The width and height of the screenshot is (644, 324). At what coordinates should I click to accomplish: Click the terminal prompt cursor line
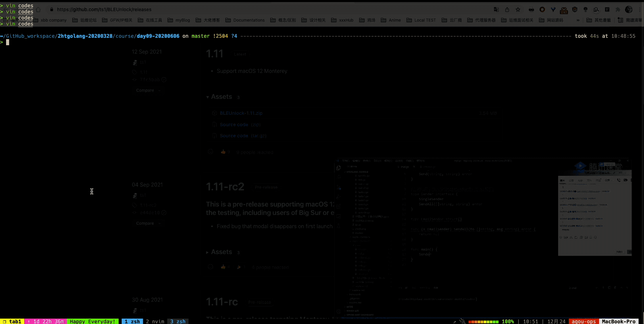[7, 42]
